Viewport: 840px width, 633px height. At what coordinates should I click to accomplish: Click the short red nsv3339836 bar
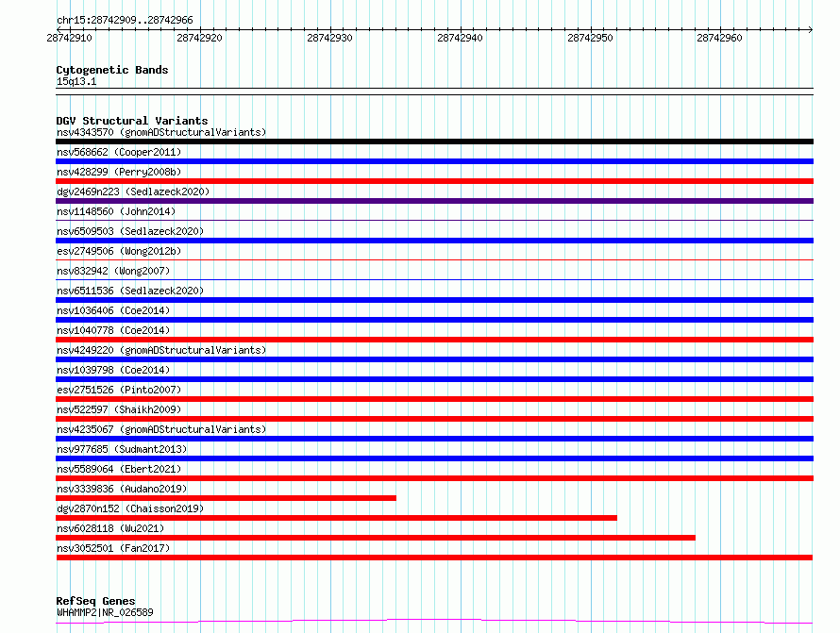[x=227, y=498]
